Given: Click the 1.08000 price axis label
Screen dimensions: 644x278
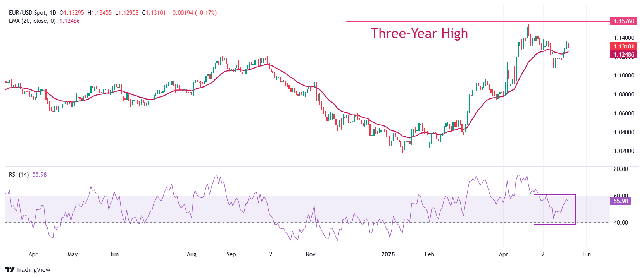Looking at the screenshot, I should click(x=624, y=94).
